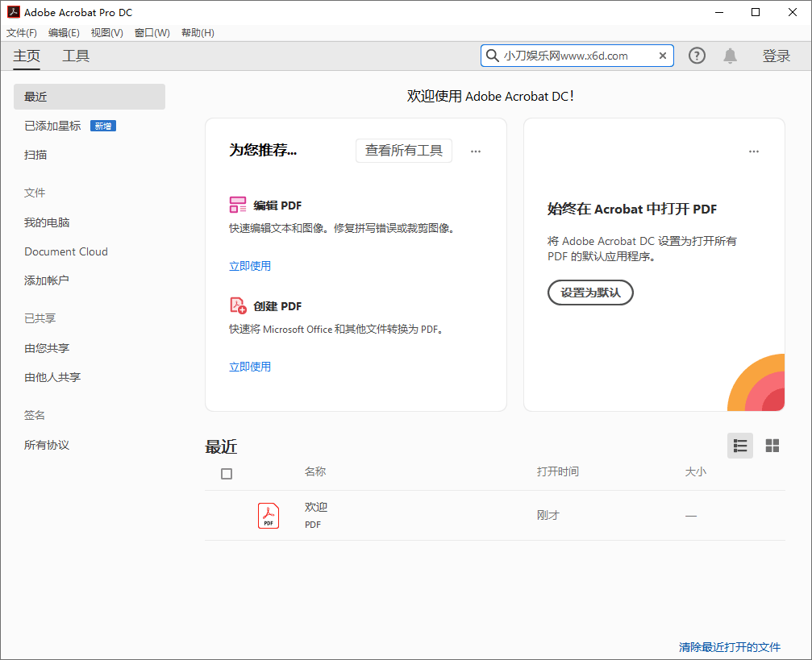Click 清除最近打开的文件 link
812x660 pixels.
click(729, 647)
